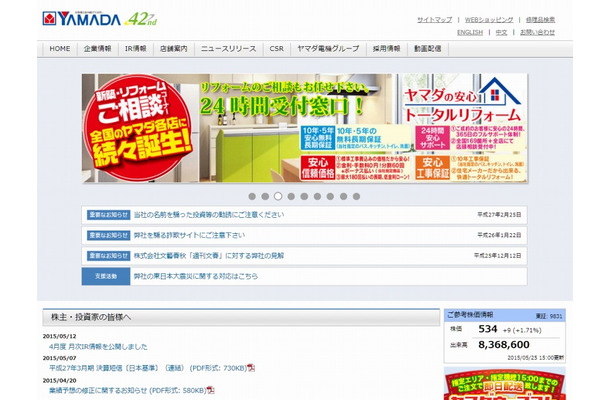This screenshot has height=400, width=610.
Task: Open the CSR menu item
Action: tap(277, 49)
